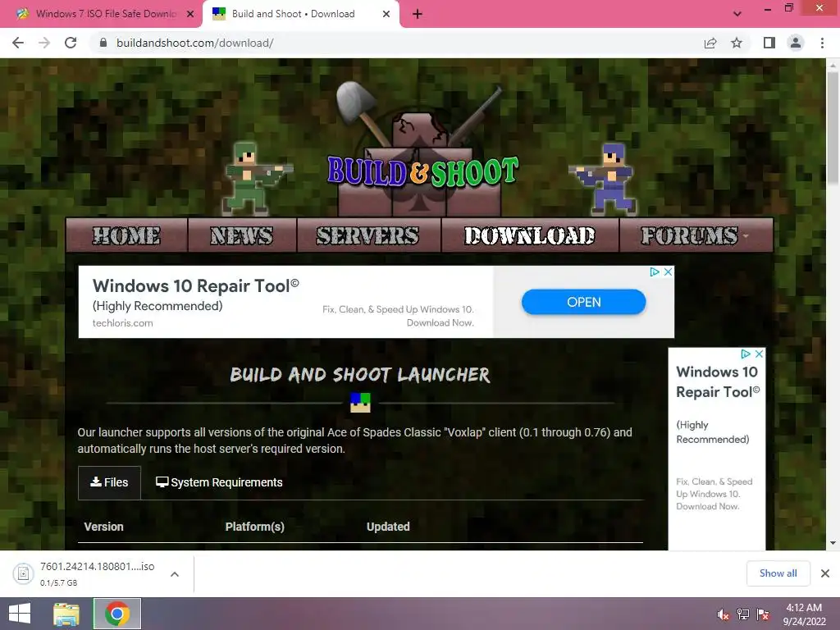Viewport: 840px width, 630px height.
Task: Go to the HOME menu
Action: [126, 235]
